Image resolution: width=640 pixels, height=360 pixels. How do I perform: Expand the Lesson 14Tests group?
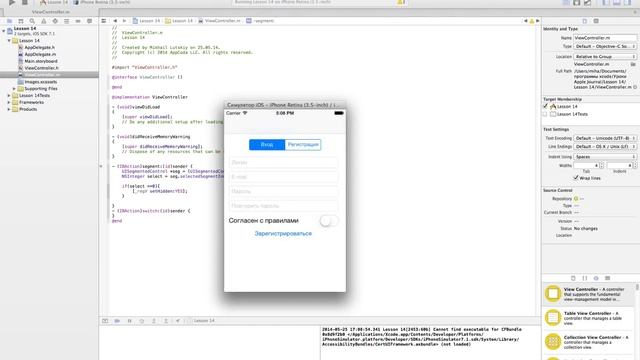click(x=9, y=96)
